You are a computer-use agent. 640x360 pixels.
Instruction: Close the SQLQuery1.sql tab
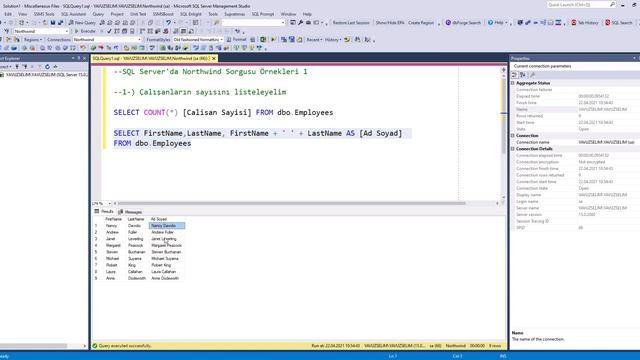[x=213, y=58]
